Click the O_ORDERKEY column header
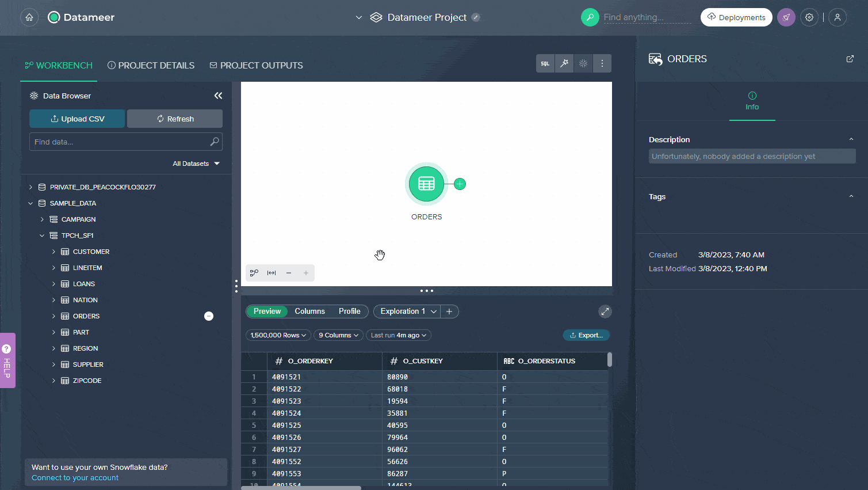The height and width of the screenshot is (490, 868). tap(324, 361)
